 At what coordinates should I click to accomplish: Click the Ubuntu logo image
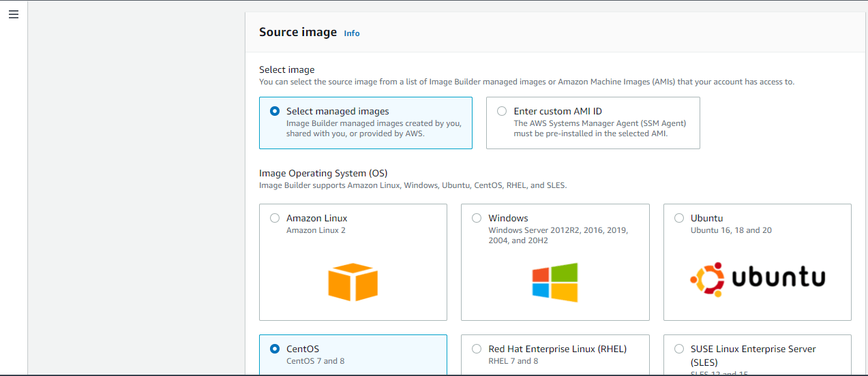[758, 278]
